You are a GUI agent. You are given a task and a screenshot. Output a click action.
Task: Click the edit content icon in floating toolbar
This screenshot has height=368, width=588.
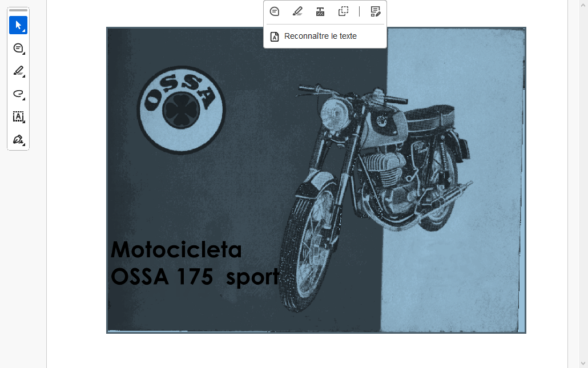(x=376, y=11)
